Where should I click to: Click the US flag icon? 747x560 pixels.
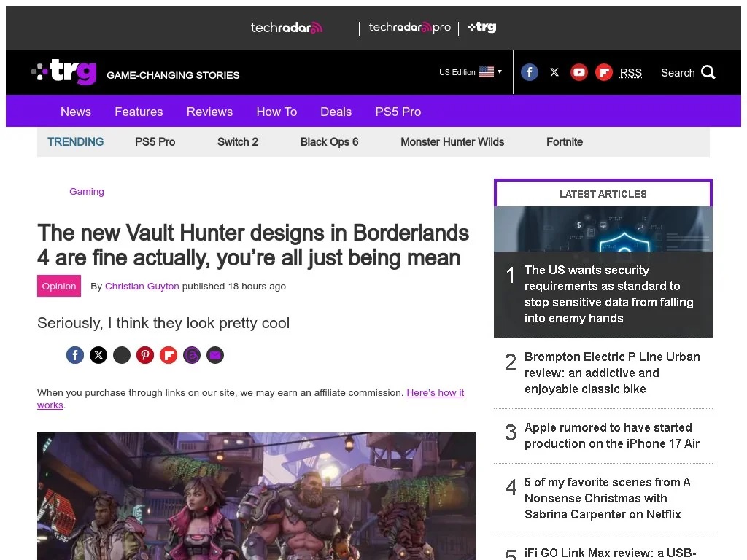pyautogui.click(x=487, y=72)
